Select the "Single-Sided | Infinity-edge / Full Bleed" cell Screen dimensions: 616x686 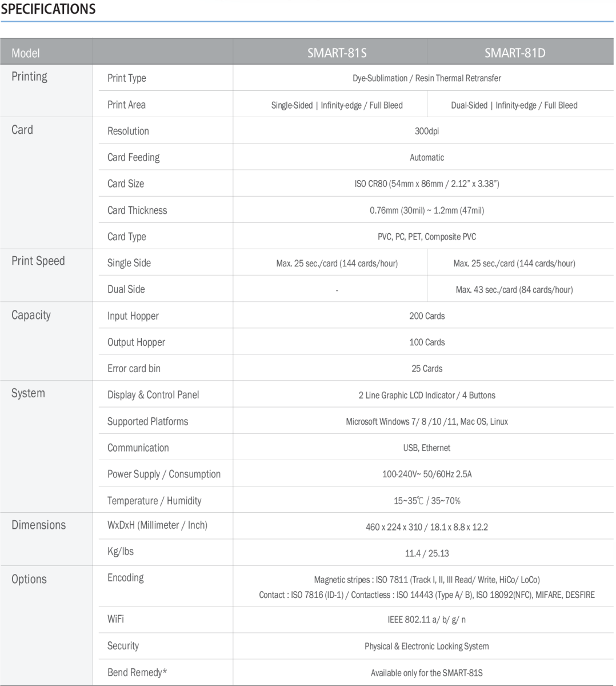point(337,105)
